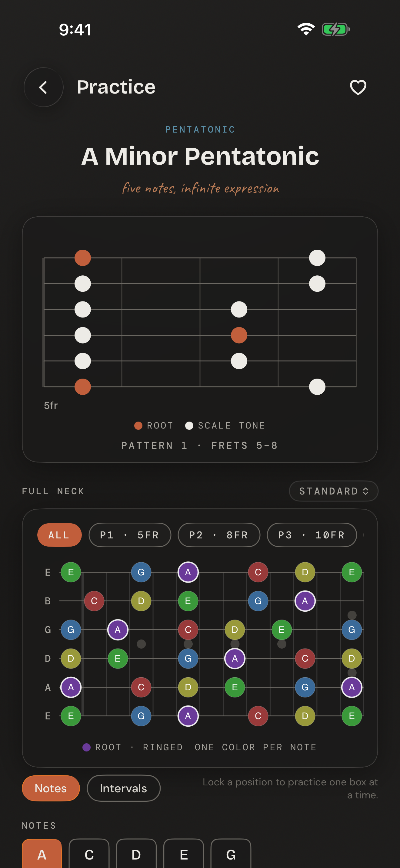Screen dimensions: 400x868
Task: Tap the orange root dot at seventh fret
Action: coord(239,335)
